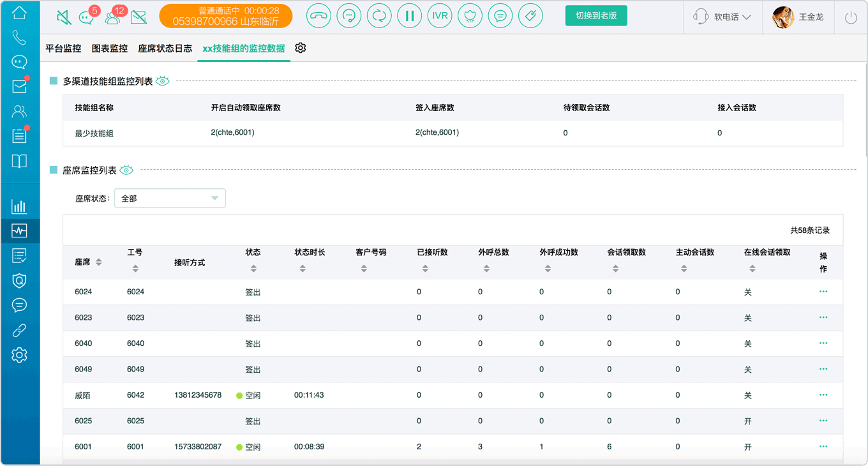Toggle eye for 座席监控列表
Viewport: 868px width, 466px height.
tap(126, 170)
